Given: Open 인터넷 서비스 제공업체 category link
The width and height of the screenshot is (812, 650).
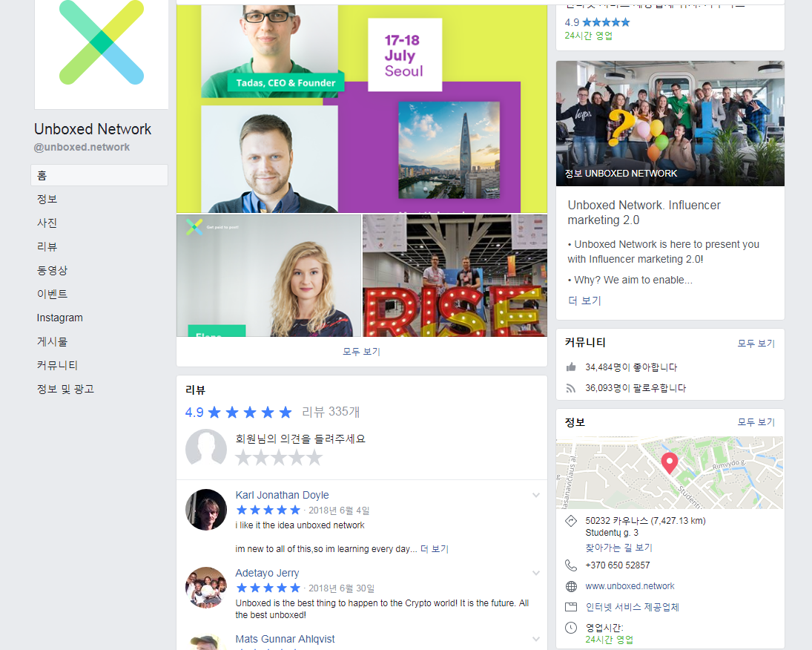Looking at the screenshot, I should click(632, 607).
